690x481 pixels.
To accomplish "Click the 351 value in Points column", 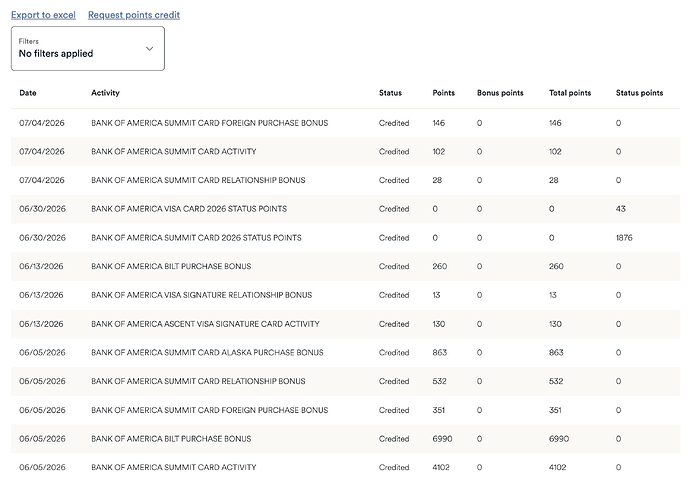I will (439, 411).
